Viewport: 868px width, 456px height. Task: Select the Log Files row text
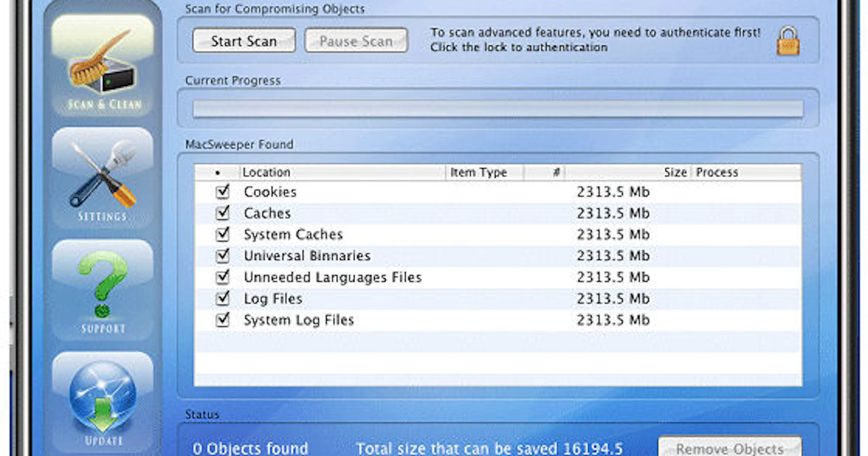coord(273,299)
